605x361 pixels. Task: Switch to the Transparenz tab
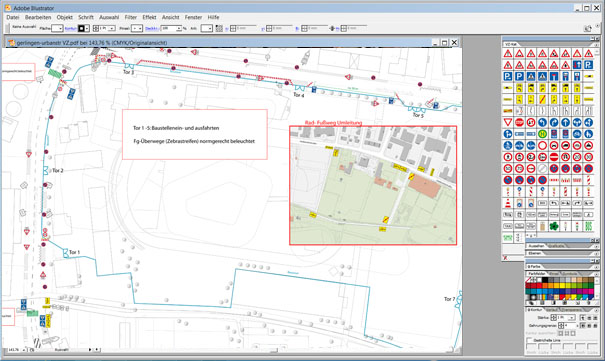coord(572,310)
